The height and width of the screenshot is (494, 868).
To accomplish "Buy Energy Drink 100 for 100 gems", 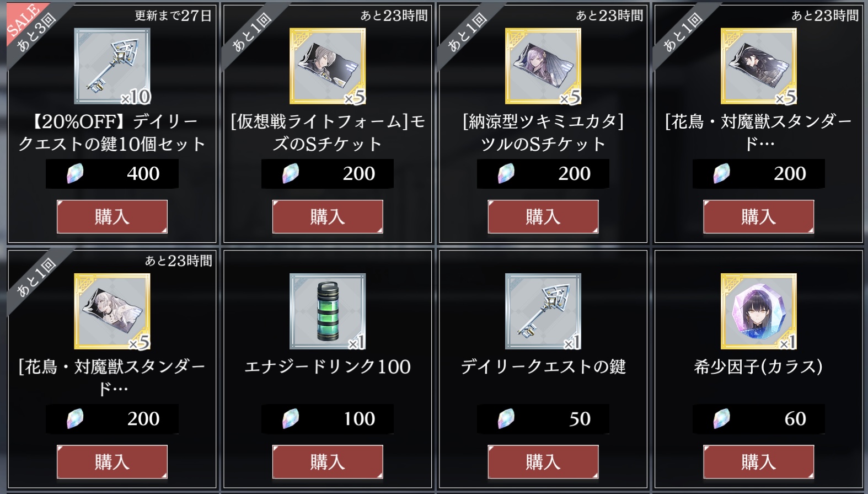I will [328, 461].
